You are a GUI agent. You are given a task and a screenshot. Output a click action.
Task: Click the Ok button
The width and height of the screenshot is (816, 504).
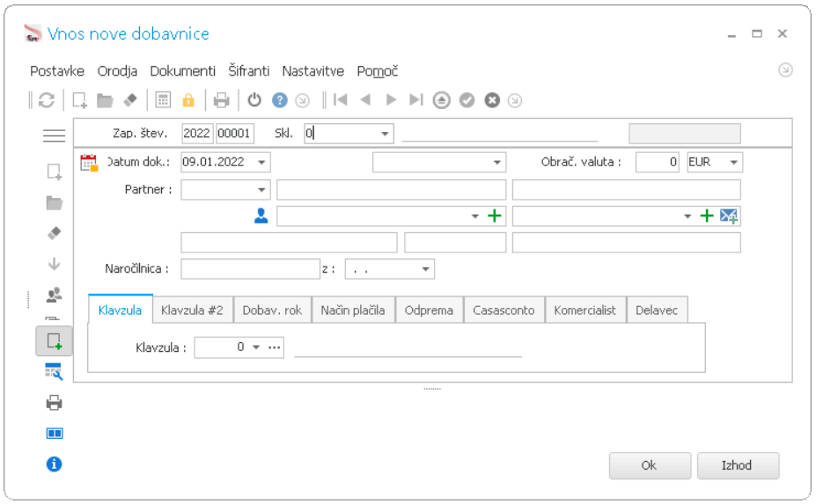(x=650, y=465)
